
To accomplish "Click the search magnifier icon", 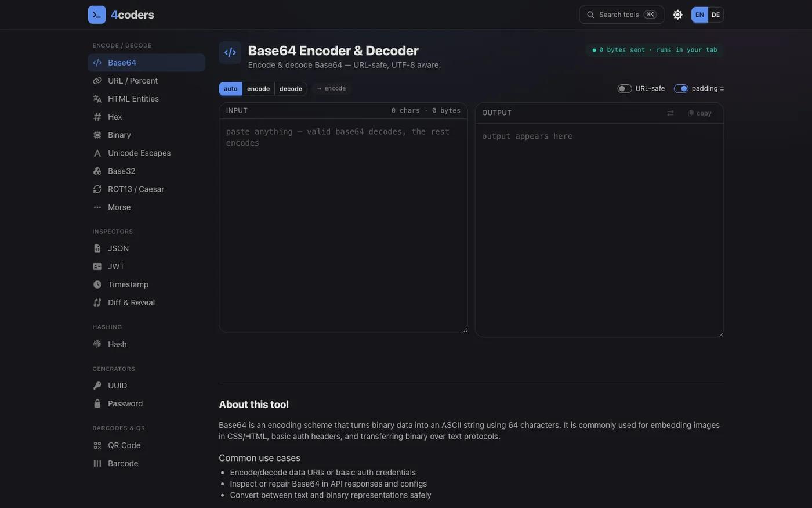I will [x=590, y=15].
